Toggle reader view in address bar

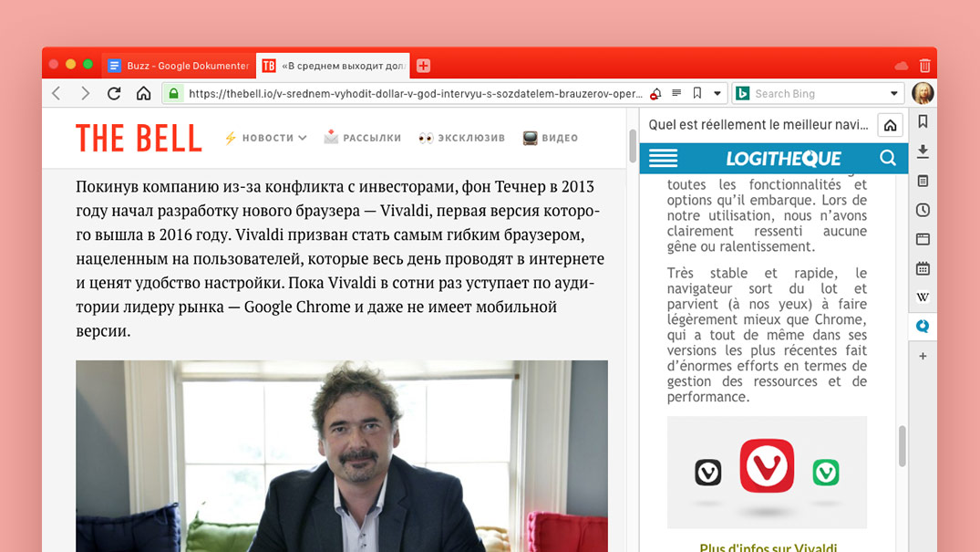click(676, 93)
